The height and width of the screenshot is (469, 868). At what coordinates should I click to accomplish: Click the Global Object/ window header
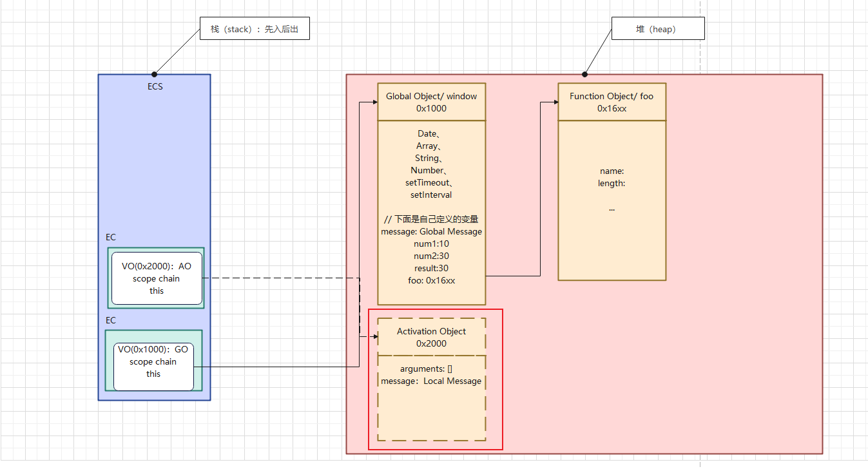click(x=431, y=102)
